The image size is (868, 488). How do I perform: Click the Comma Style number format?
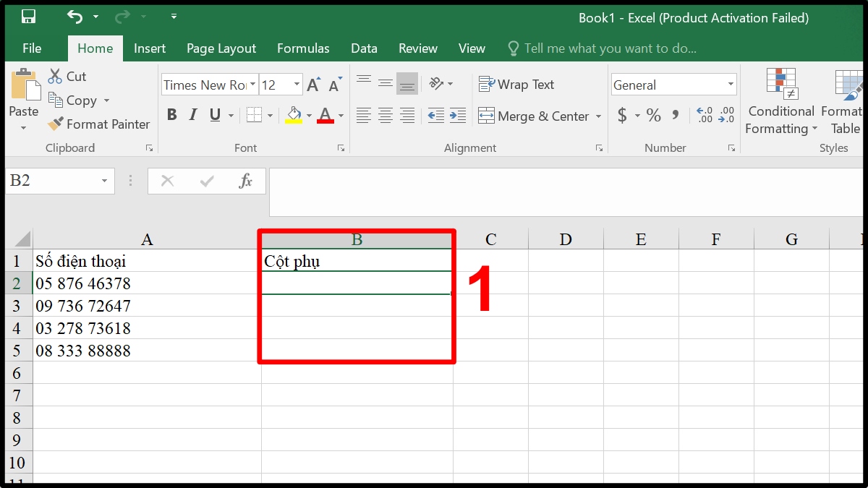674,115
